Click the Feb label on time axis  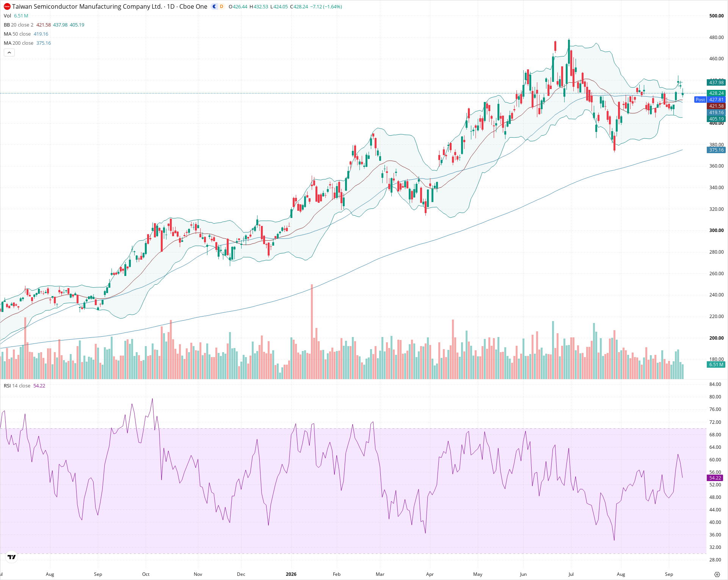pos(337,574)
